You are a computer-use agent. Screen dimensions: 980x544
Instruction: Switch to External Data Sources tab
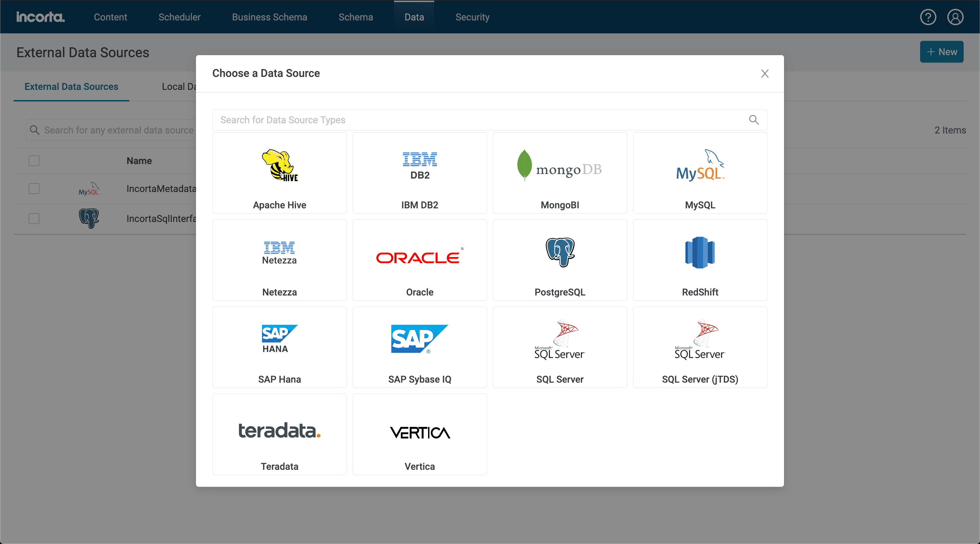coord(71,87)
